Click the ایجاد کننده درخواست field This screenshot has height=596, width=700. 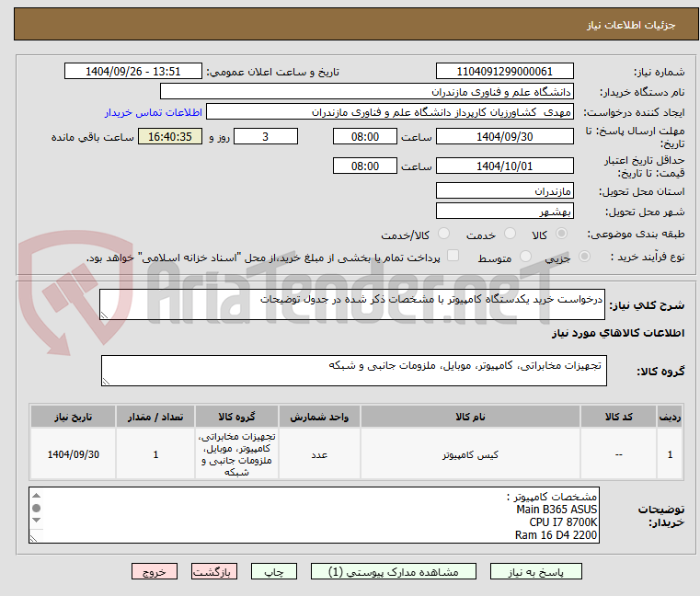[x=390, y=112]
